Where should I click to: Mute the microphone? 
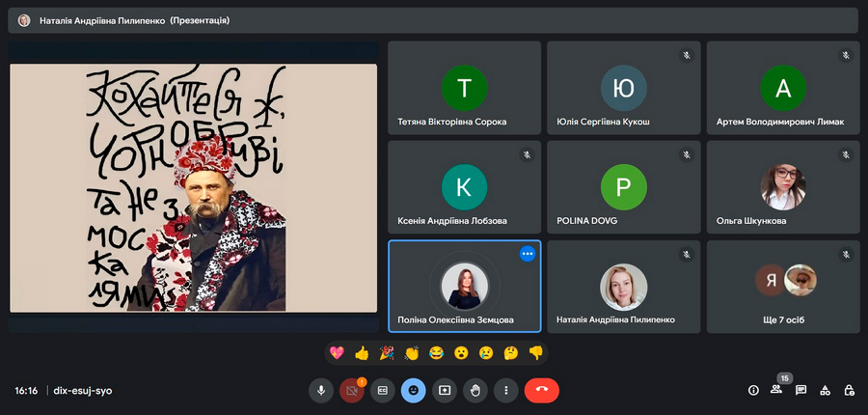coord(321,390)
